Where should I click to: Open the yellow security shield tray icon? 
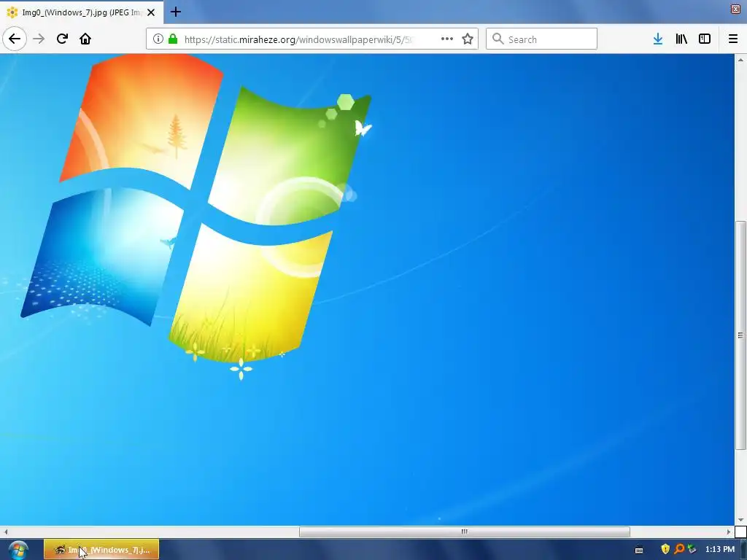click(x=665, y=550)
